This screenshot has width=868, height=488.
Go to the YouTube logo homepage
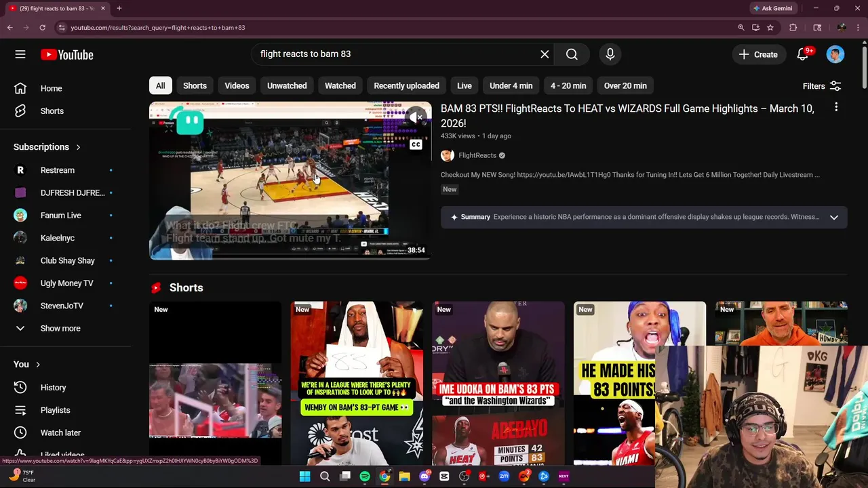[x=66, y=55]
